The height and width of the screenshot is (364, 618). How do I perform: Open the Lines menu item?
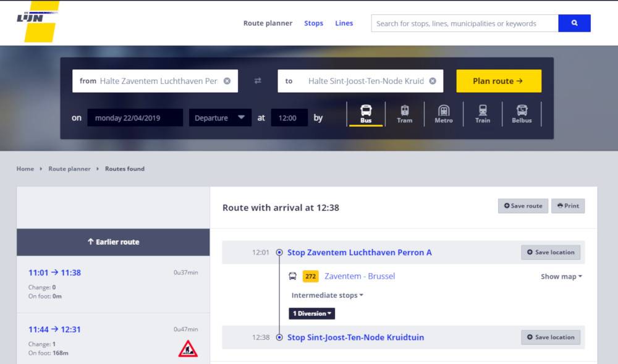(344, 23)
